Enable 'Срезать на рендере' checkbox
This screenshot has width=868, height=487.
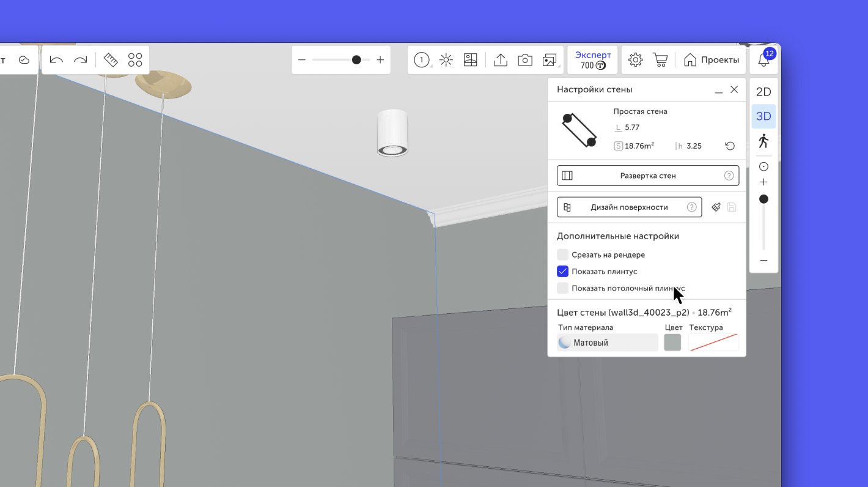coord(563,255)
